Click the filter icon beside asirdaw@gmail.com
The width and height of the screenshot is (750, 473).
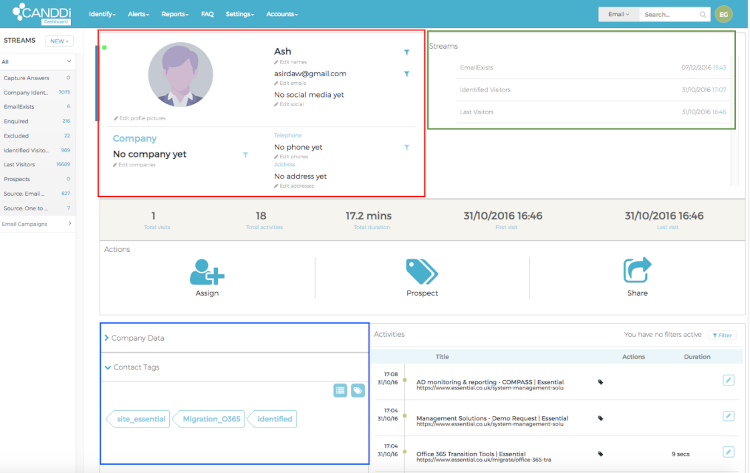[407, 74]
